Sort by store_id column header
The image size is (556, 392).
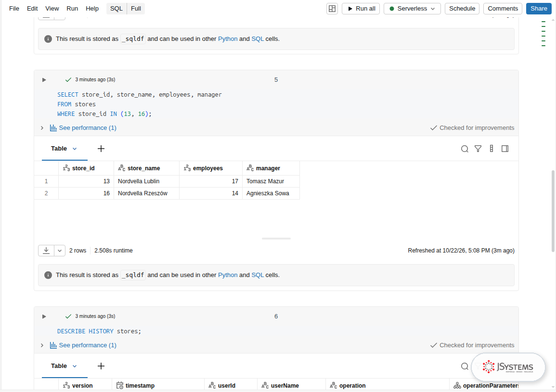(x=86, y=168)
